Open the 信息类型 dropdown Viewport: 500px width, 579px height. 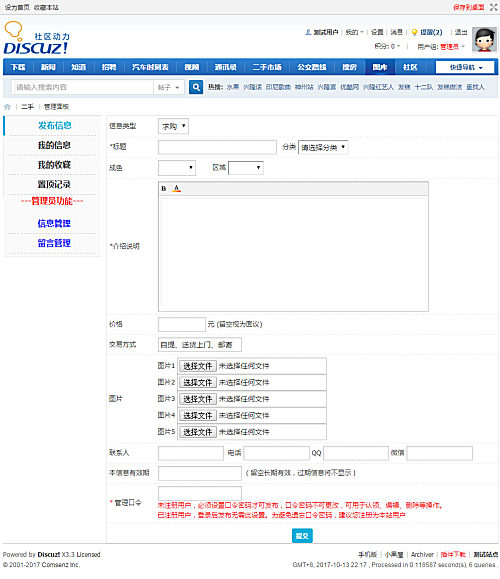point(173,126)
